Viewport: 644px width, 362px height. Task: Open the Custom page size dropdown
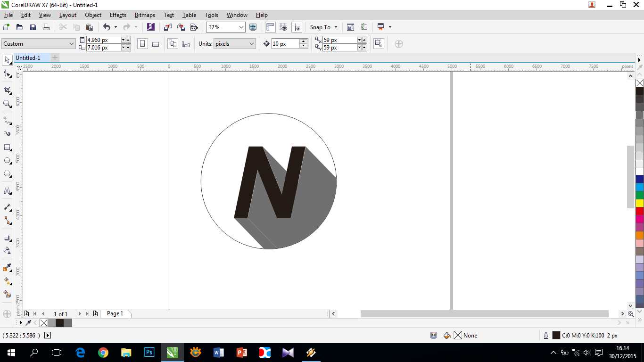72,44
